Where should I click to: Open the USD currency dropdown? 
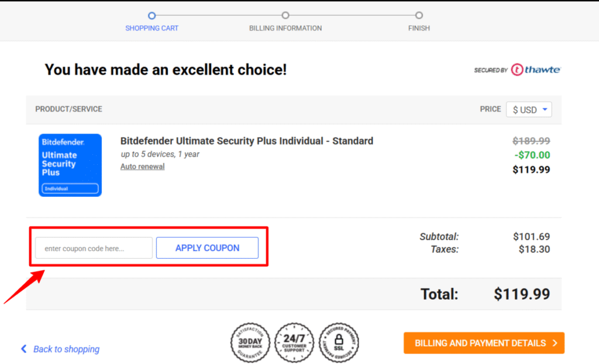pyautogui.click(x=529, y=110)
